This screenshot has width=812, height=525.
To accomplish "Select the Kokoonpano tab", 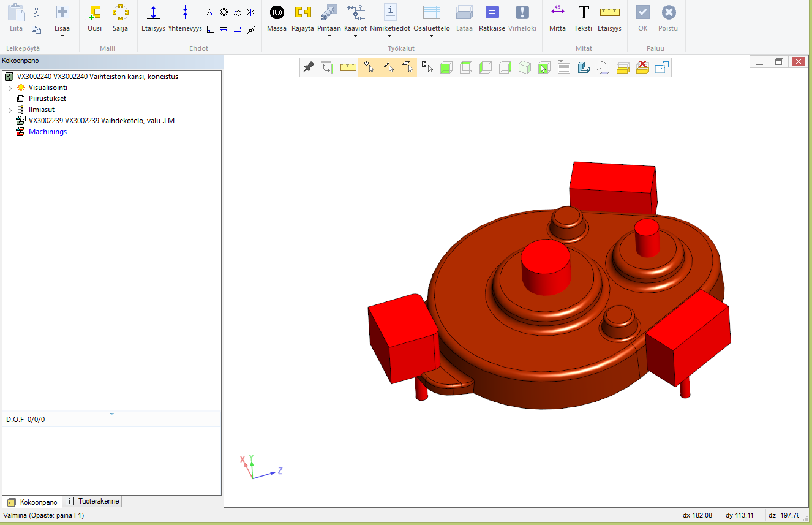I will point(32,502).
